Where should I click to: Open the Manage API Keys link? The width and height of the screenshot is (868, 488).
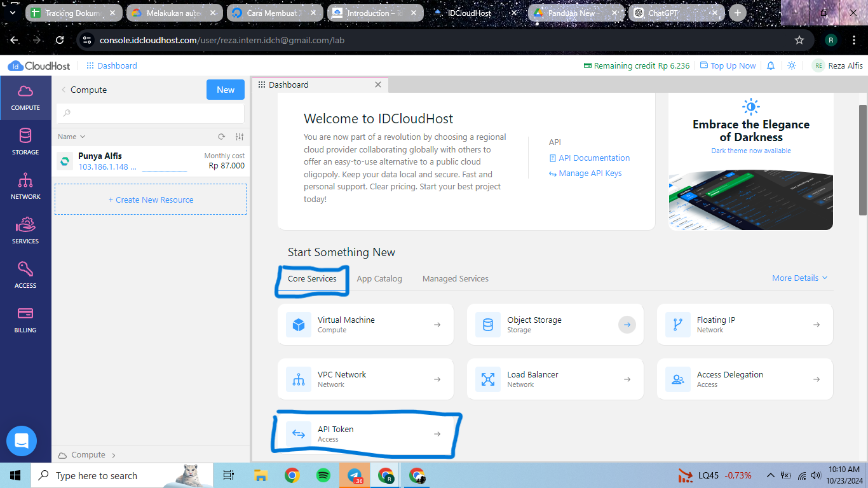(x=585, y=173)
